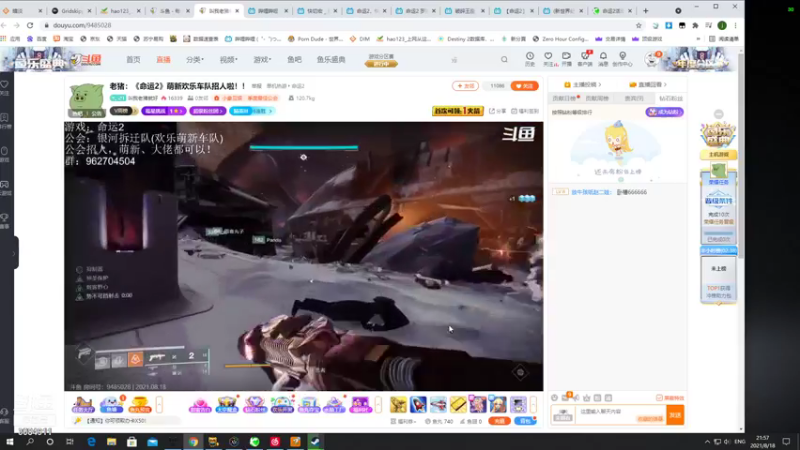Open Chrome from the Windows taskbar
The image size is (800, 450).
(x=193, y=441)
